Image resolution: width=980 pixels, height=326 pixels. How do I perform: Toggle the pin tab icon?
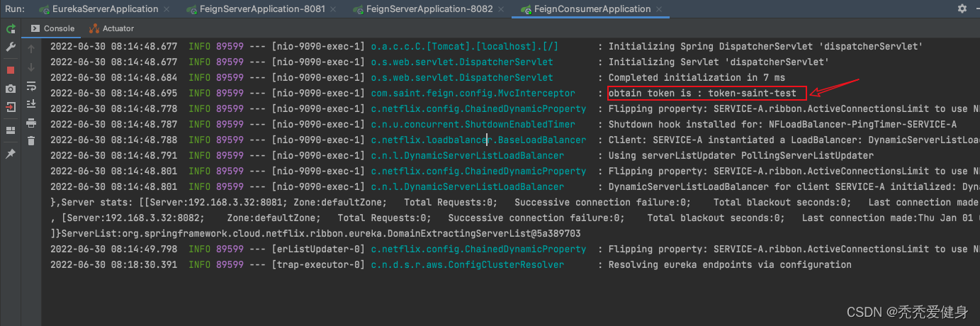click(x=11, y=154)
